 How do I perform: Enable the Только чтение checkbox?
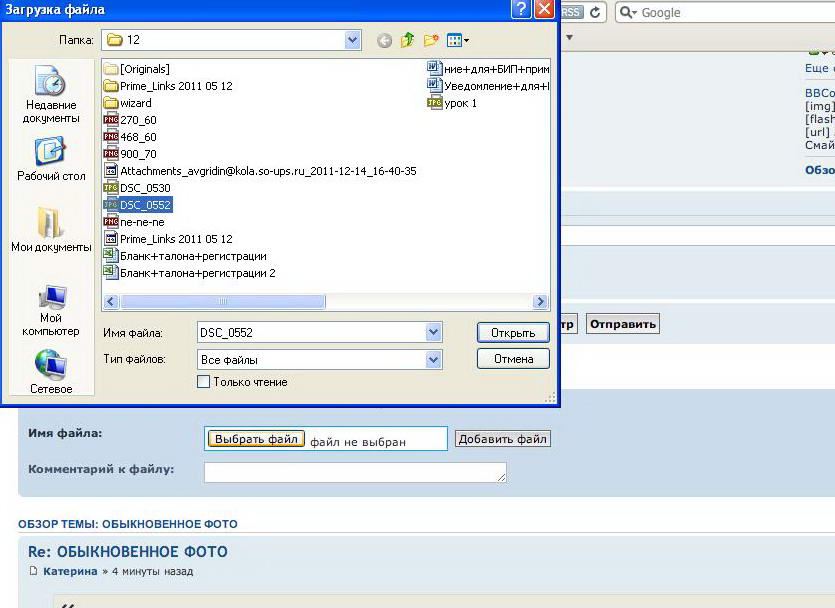point(204,382)
